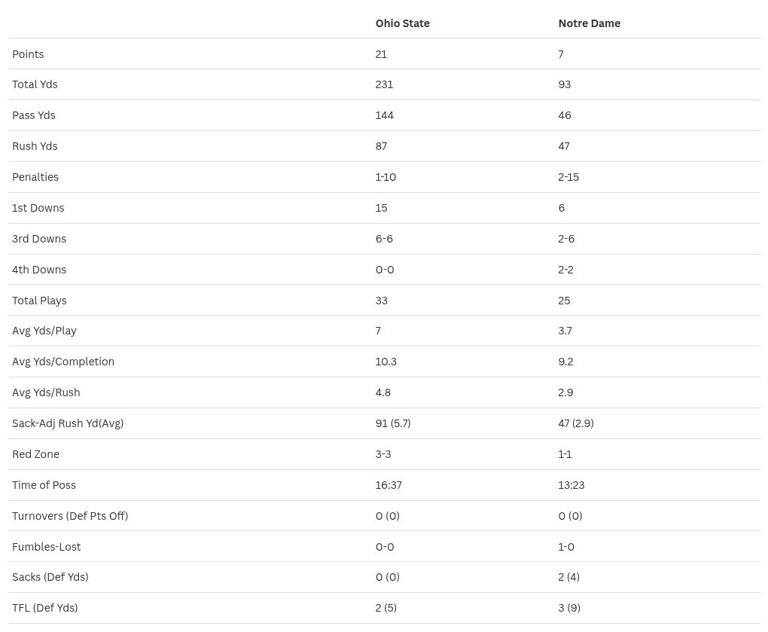This screenshot has width=768, height=632.
Task: Click Notre Dame's Avg Yds/Play value 3.7
Action: [x=565, y=331]
